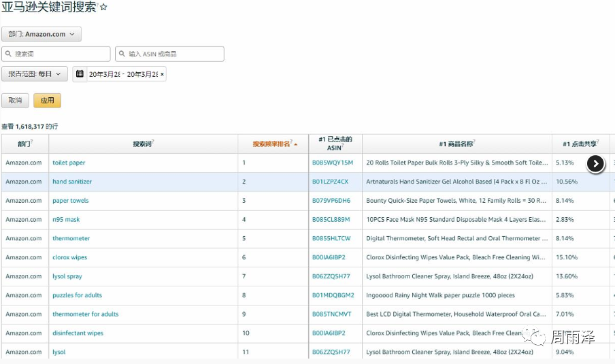Screen dimensions: 615x364
Task: Open the clorox wipes search term link
Action: coord(69,258)
